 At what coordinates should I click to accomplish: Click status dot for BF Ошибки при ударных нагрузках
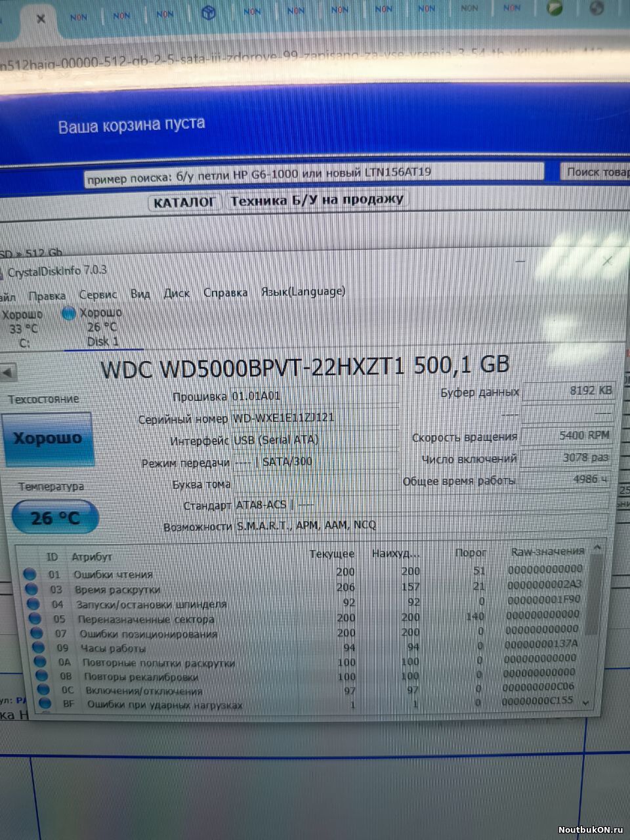(45, 703)
